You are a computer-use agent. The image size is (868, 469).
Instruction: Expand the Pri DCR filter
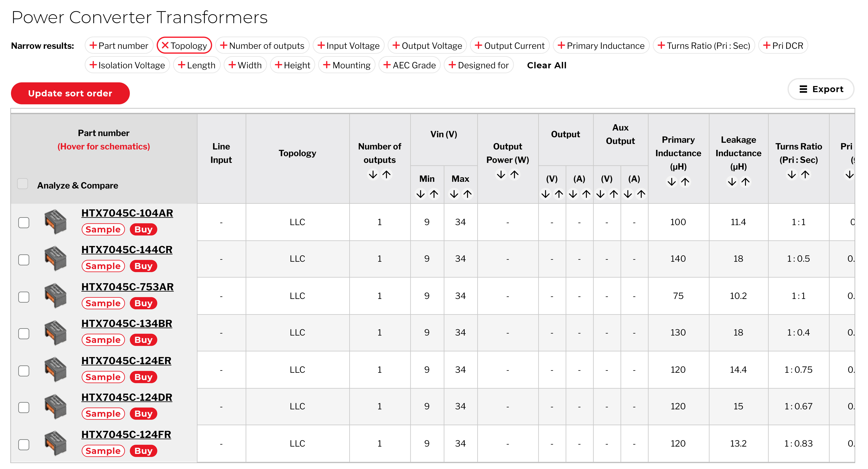(783, 45)
